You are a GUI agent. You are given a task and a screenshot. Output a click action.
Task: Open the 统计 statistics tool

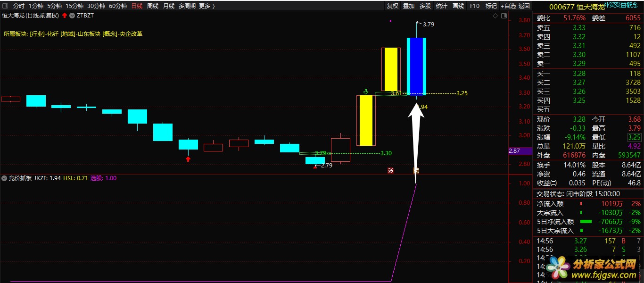[442, 6]
